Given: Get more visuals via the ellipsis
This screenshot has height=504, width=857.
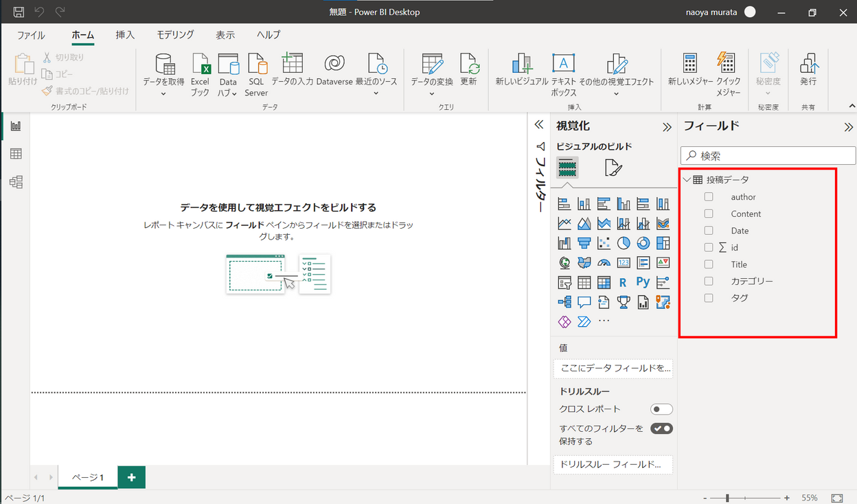Looking at the screenshot, I should (x=604, y=321).
